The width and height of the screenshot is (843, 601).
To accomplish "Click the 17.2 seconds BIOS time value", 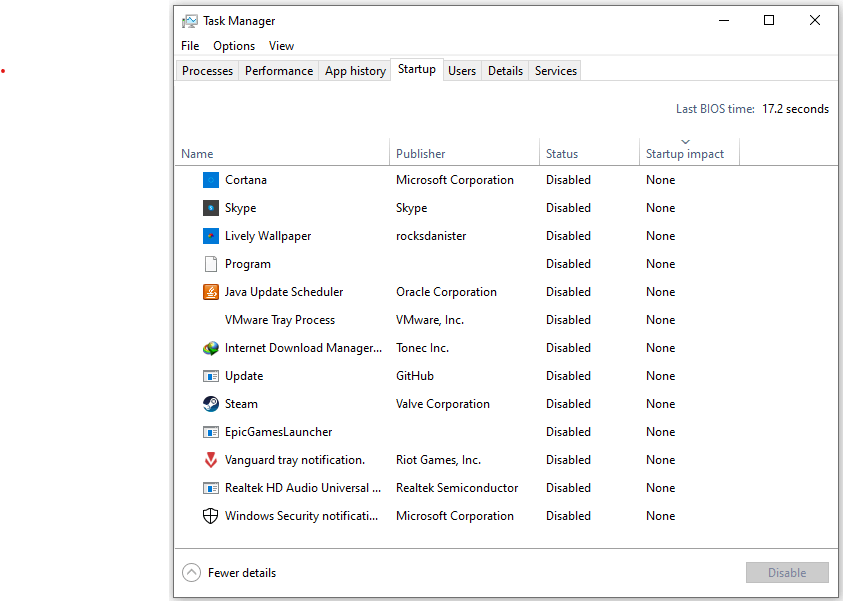I will (x=795, y=109).
